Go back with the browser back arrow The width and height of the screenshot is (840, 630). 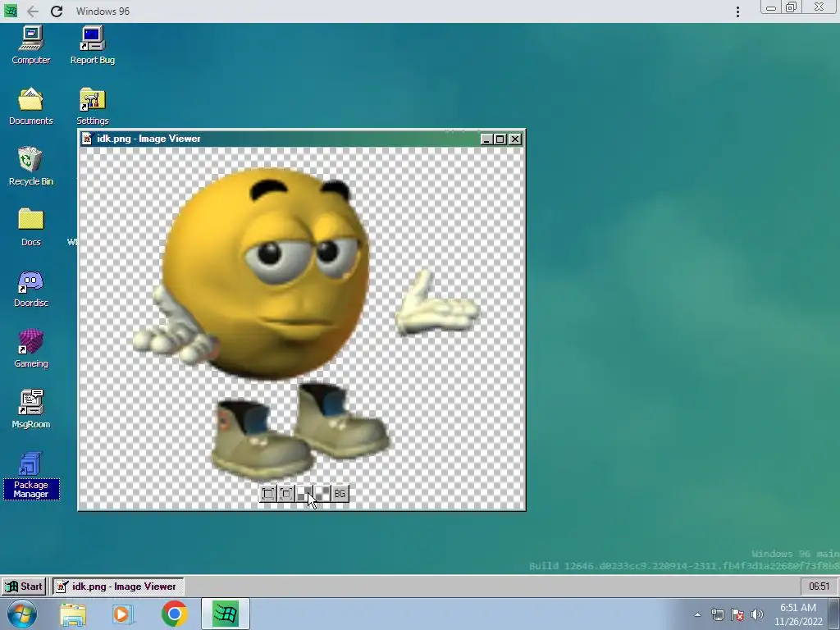[x=33, y=11]
